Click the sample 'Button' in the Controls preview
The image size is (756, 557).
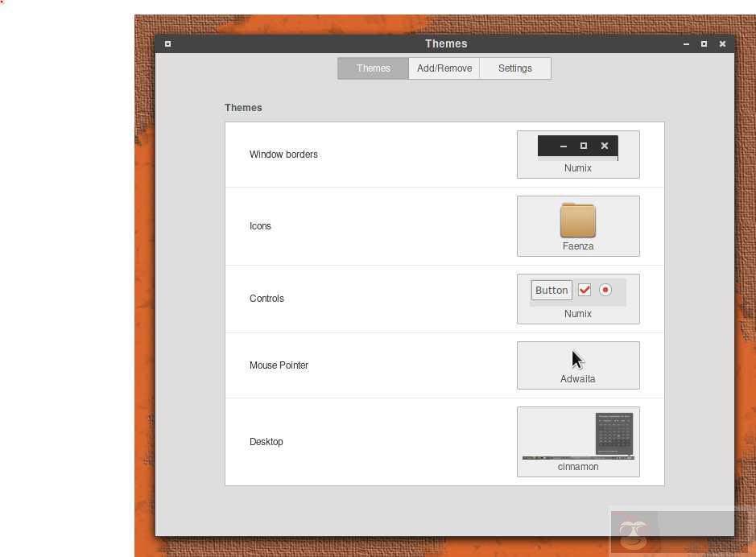(552, 290)
